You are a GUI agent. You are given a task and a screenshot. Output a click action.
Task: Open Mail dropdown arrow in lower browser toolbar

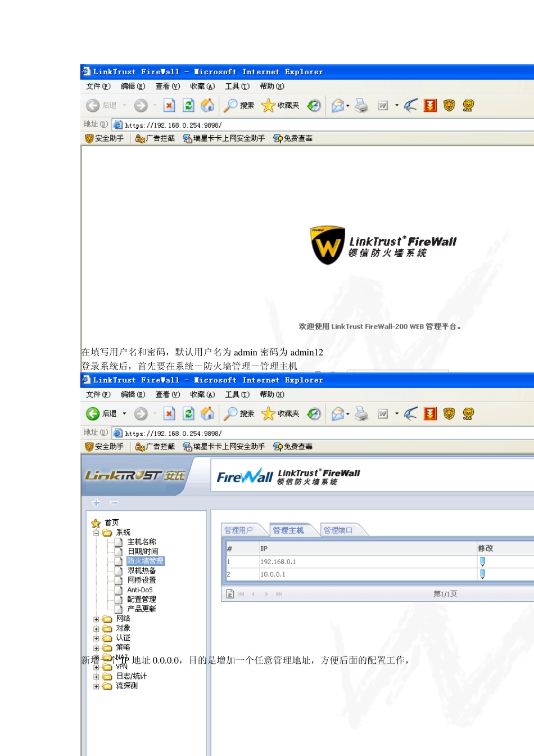(348, 413)
